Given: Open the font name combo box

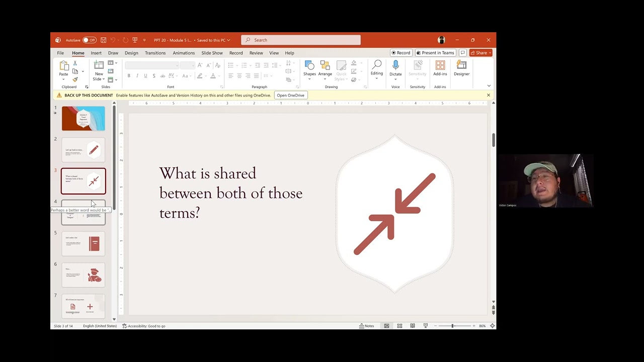Looking at the screenshot, I should tap(151, 66).
